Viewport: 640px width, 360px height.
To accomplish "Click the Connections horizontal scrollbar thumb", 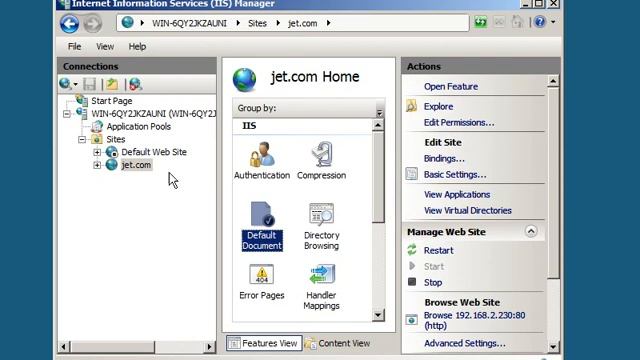I will [x=112, y=347].
